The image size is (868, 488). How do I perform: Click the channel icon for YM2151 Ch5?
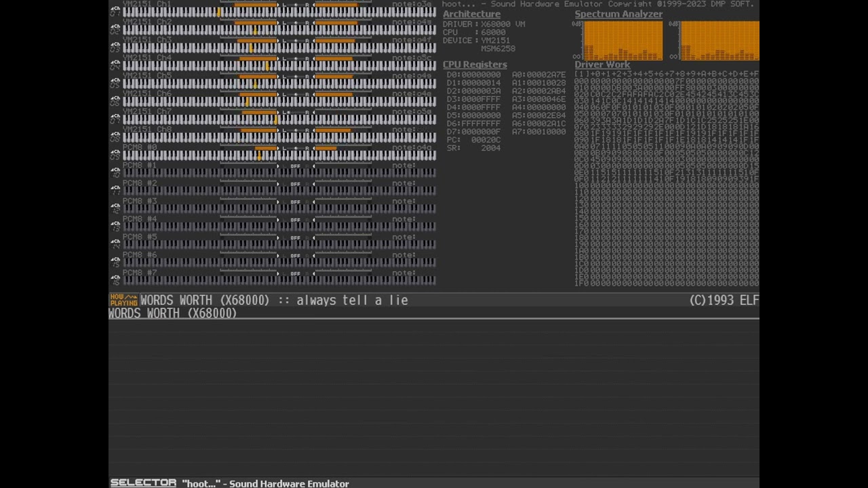pos(115,82)
